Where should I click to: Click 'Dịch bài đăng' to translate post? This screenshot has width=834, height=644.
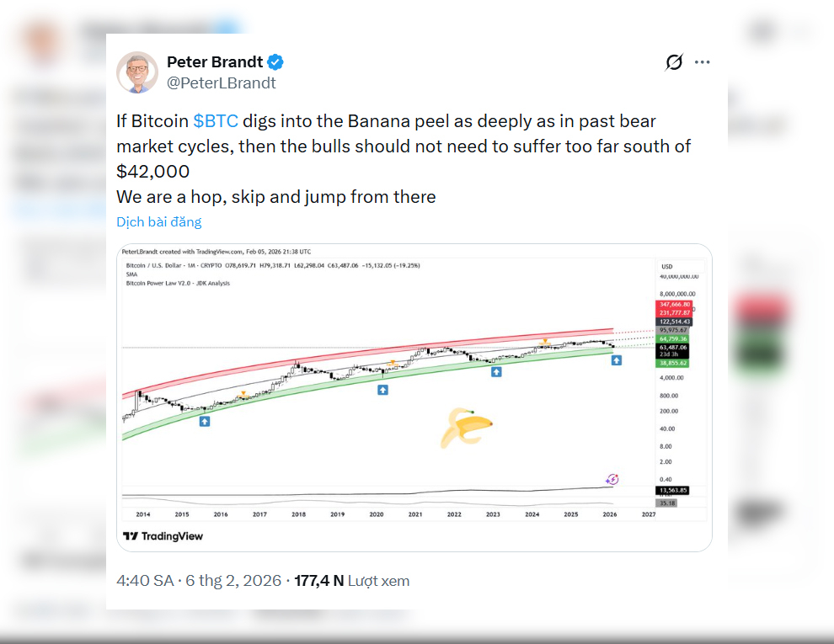click(159, 222)
